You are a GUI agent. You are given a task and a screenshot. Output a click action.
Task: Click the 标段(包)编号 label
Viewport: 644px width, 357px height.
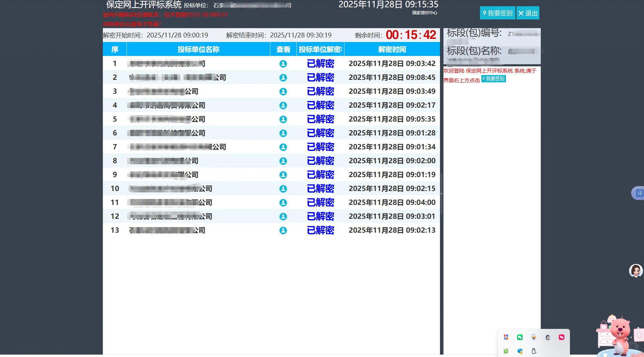coord(474,33)
